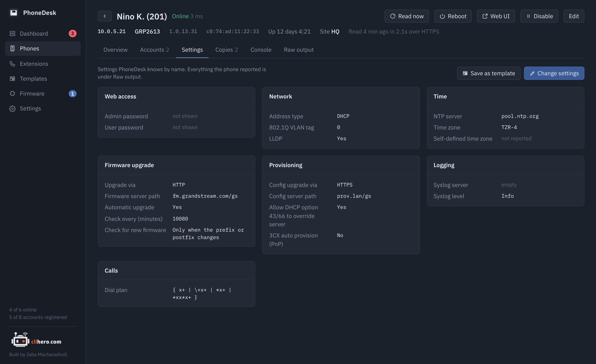The image size is (596, 364).
Task: Click the PhoneDesk logo icon
Action: pyautogui.click(x=13, y=13)
